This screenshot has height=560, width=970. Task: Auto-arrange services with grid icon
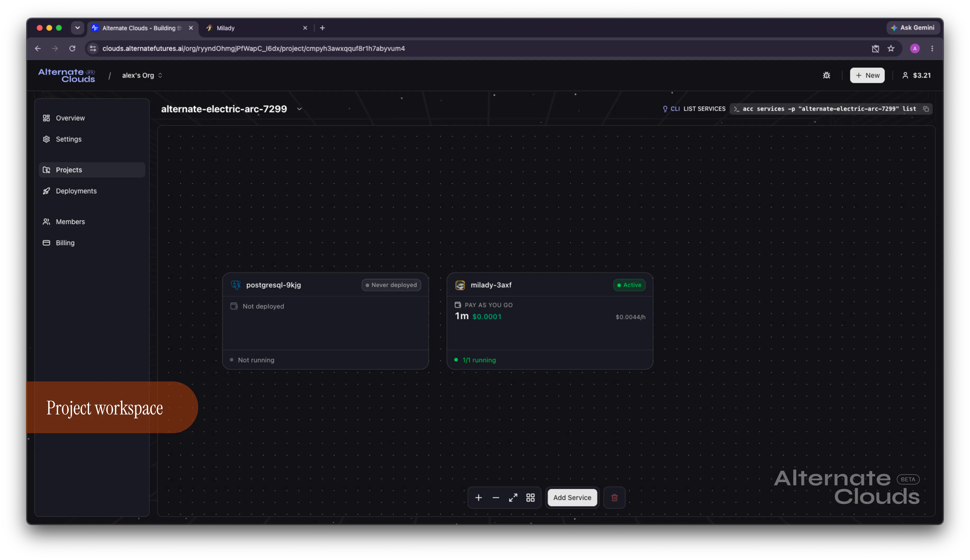pos(530,498)
